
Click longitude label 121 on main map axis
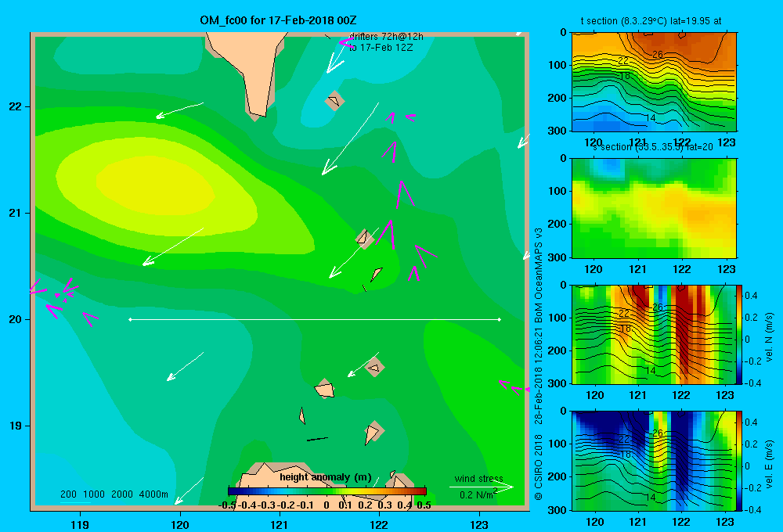[x=280, y=524]
